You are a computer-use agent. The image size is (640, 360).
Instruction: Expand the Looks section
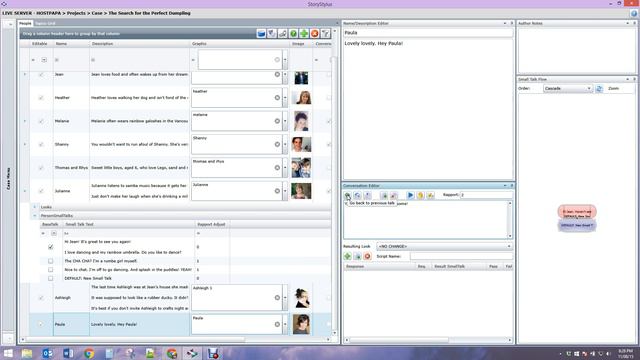coord(35,207)
